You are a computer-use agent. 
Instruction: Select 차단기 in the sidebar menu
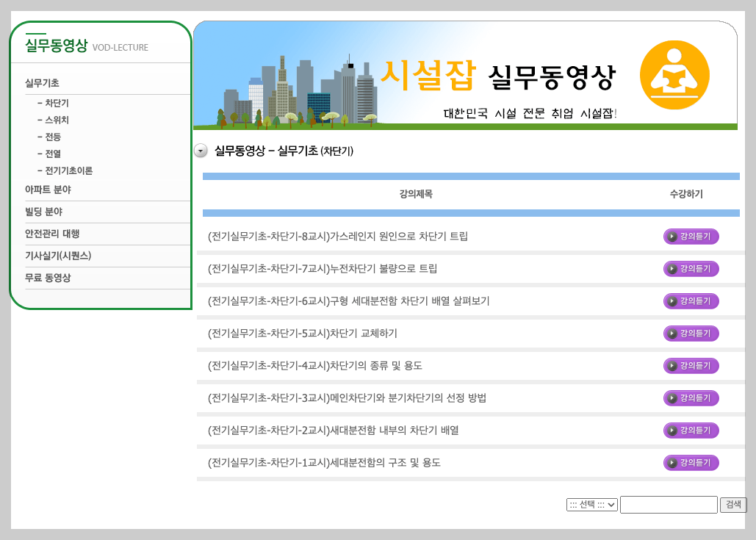(57, 103)
